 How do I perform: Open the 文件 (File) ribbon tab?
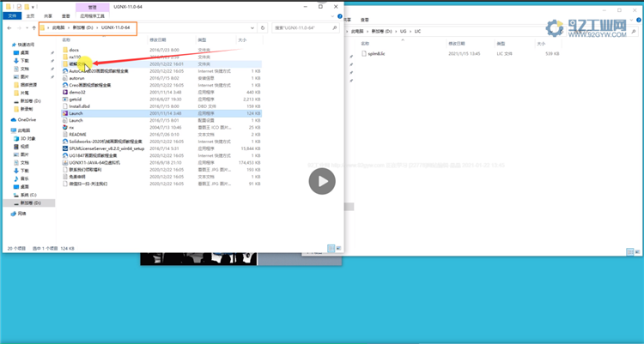click(x=12, y=16)
